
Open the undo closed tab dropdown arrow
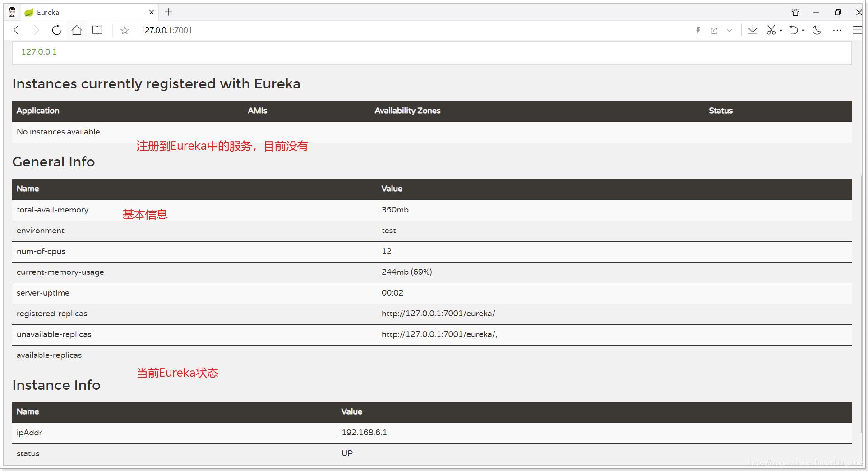tap(803, 31)
